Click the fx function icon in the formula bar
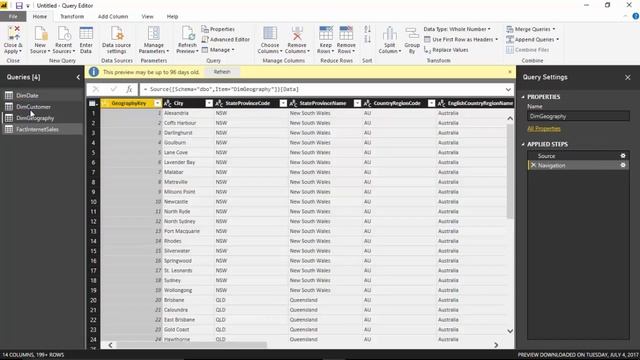The image size is (640, 360). (129, 89)
